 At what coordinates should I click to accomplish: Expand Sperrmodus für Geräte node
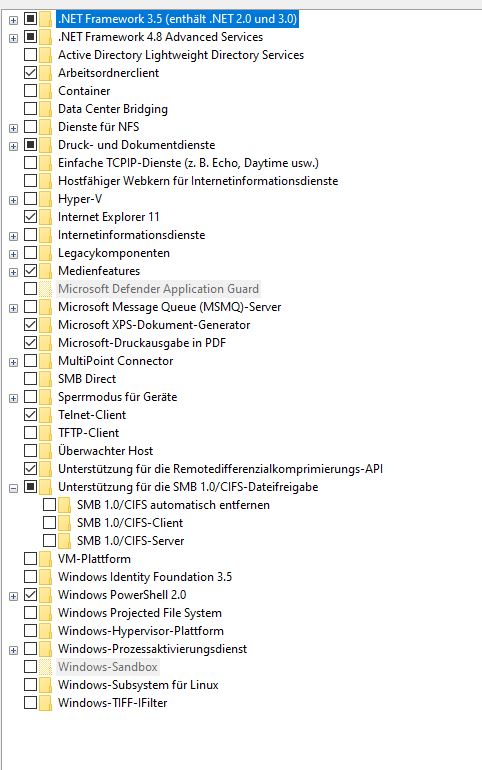coord(13,398)
